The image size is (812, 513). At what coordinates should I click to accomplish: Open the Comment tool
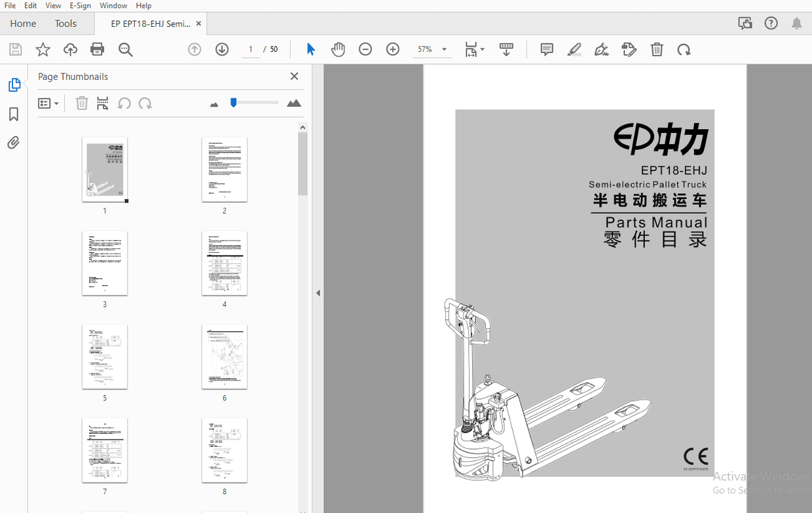point(546,49)
